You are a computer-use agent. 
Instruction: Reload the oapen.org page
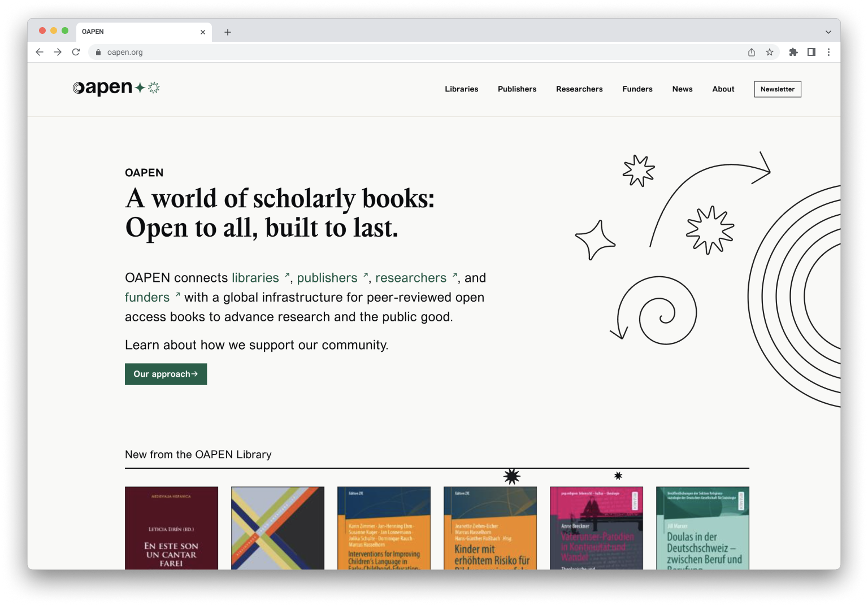(76, 52)
